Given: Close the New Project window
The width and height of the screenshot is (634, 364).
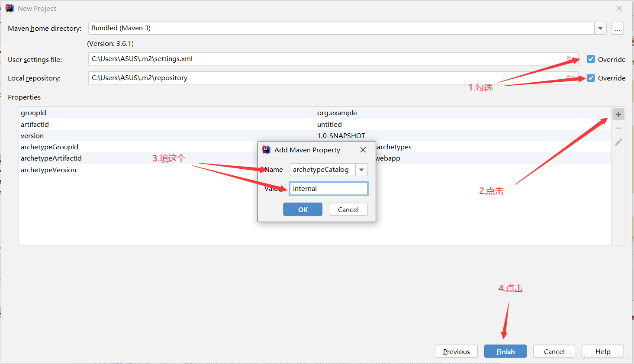Looking at the screenshot, I should (619, 8).
